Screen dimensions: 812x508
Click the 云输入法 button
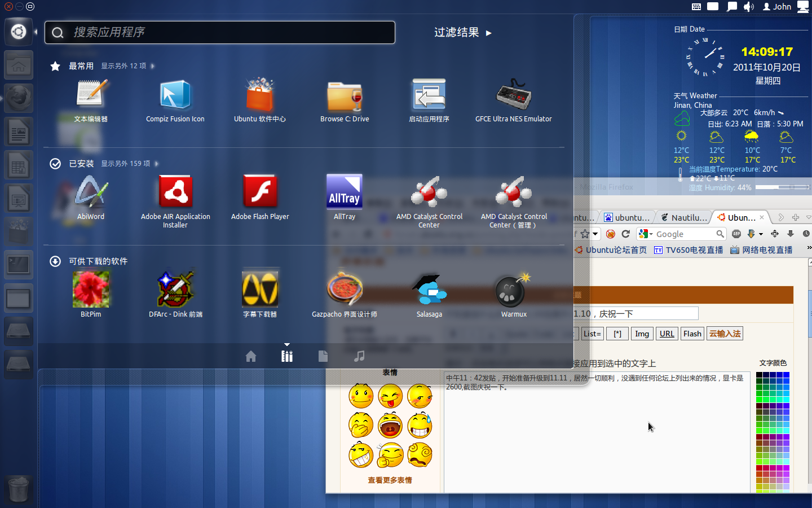(x=725, y=334)
